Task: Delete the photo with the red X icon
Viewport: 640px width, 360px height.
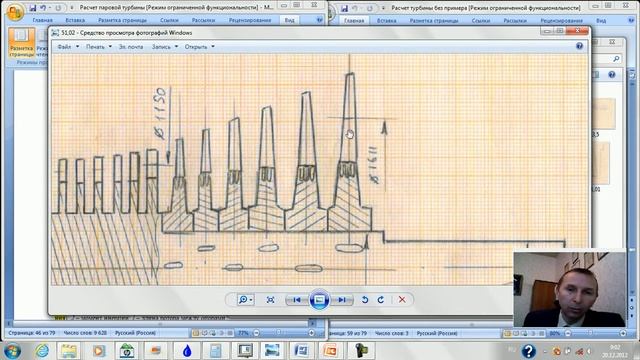Action: (402, 300)
